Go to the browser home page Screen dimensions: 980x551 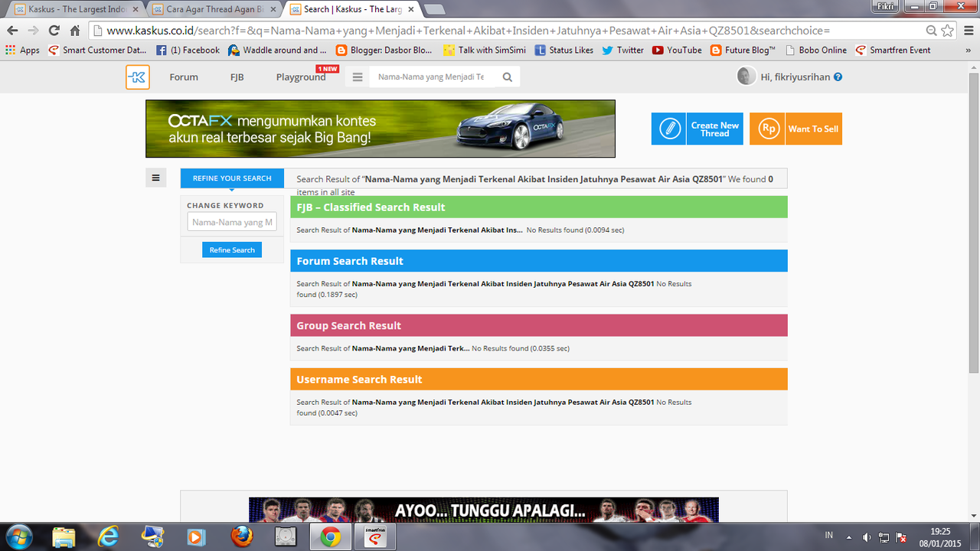point(74,31)
